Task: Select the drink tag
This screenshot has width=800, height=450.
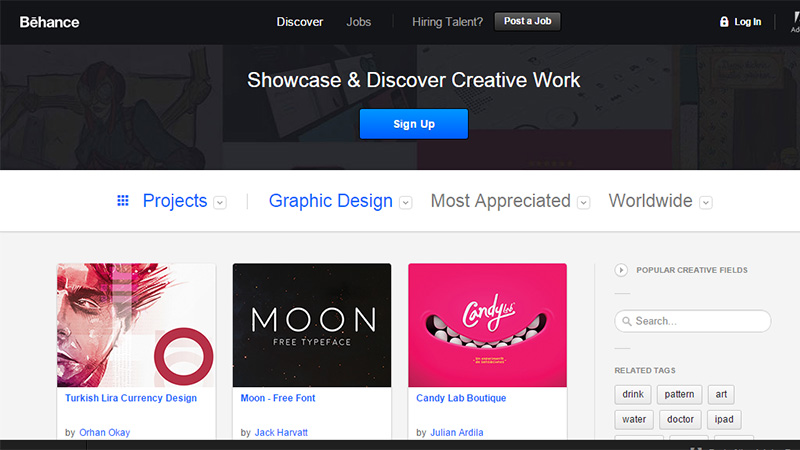Action: pyautogui.click(x=633, y=394)
